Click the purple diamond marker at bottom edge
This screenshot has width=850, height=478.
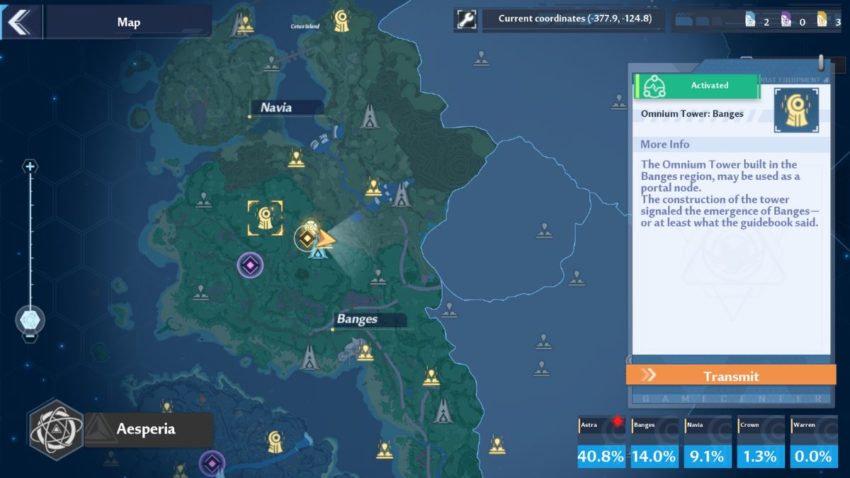point(212,464)
